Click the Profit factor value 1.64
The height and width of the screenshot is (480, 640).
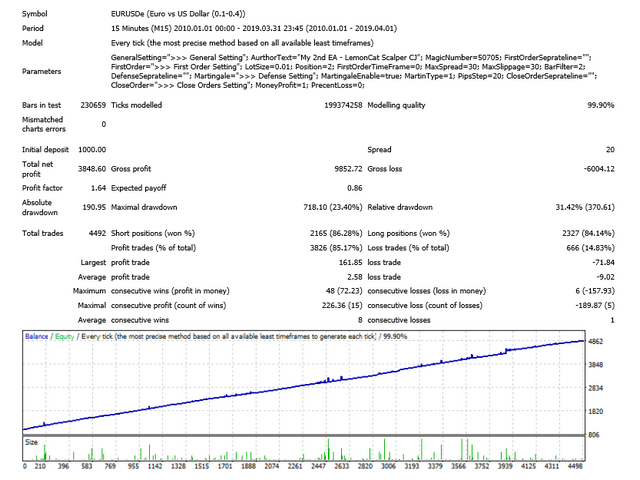(x=98, y=188)
